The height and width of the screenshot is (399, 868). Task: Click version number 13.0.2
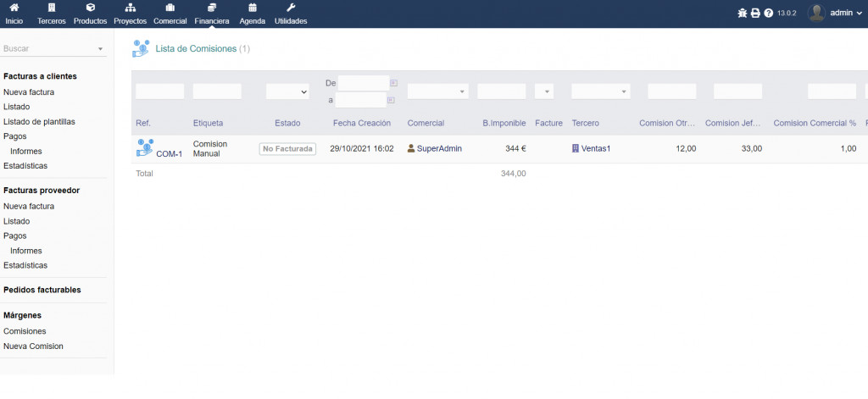tap(787, 14)
